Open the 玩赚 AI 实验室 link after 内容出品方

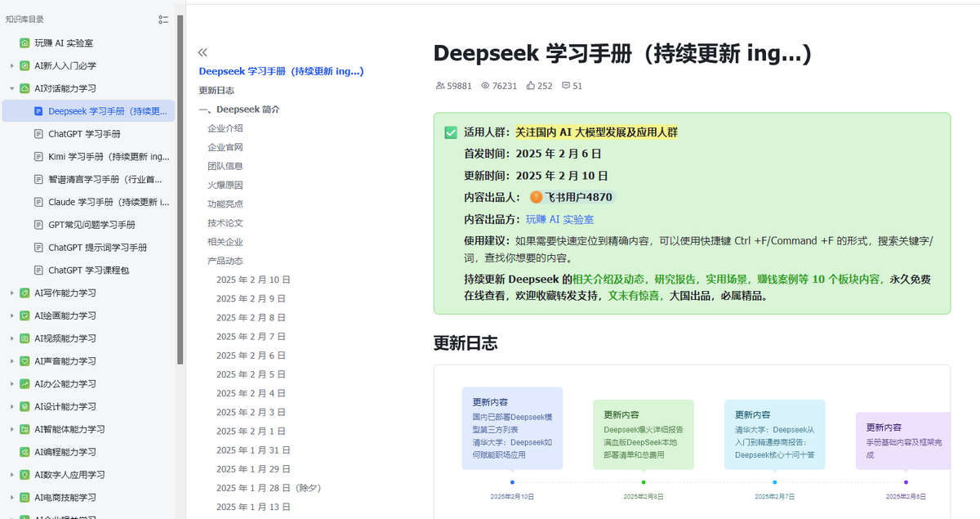click(x=559, y=219)
